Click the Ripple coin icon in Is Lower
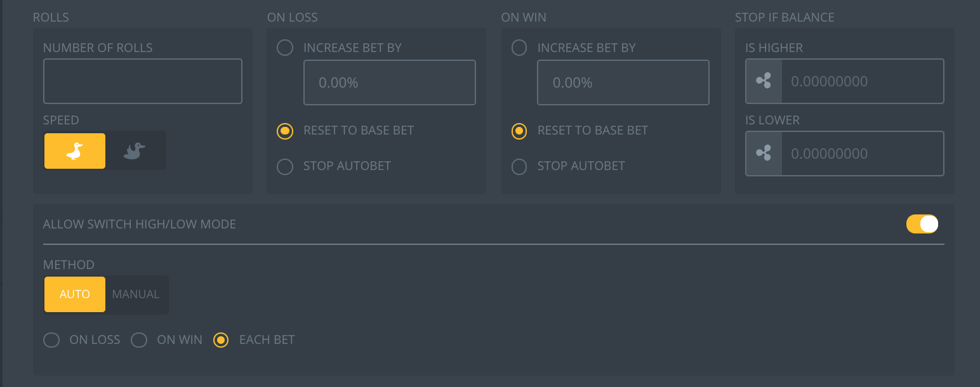 pyautogui.click(x=764, y=154)
